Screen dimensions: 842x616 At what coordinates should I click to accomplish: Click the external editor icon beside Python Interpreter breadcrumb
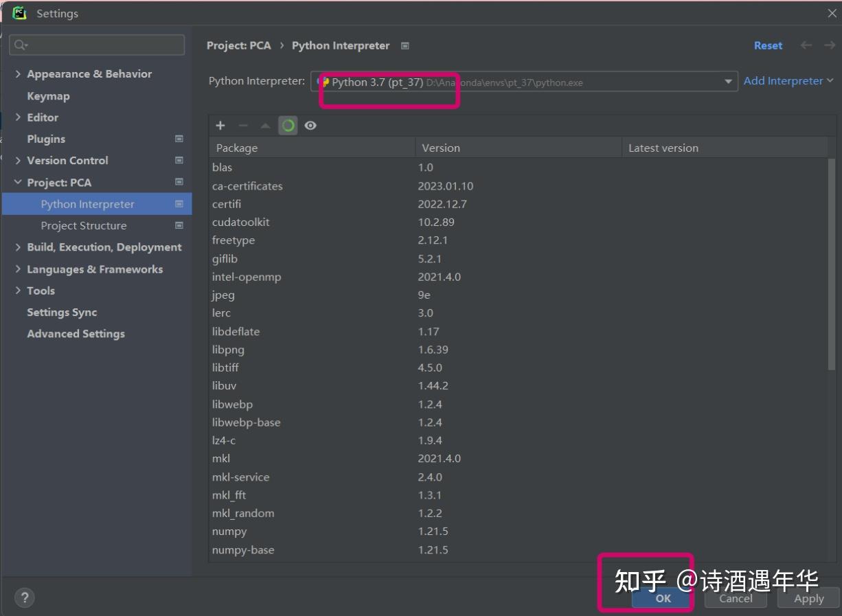point(405,45)
